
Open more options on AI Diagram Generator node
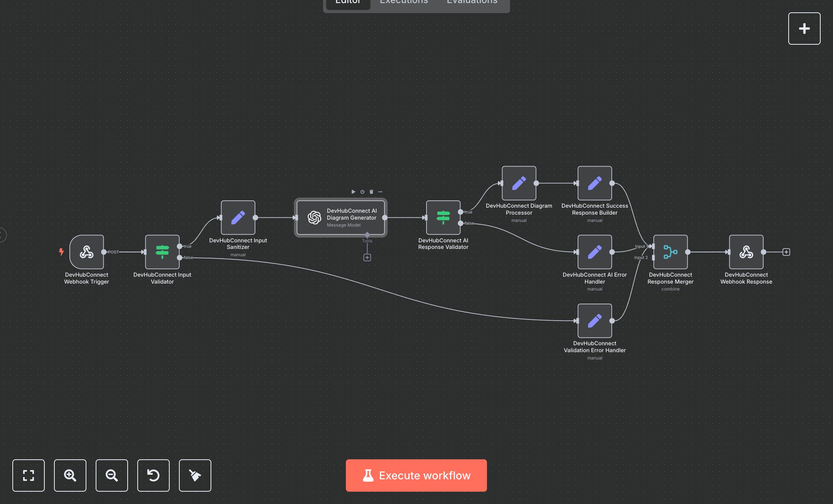[380, 192]
